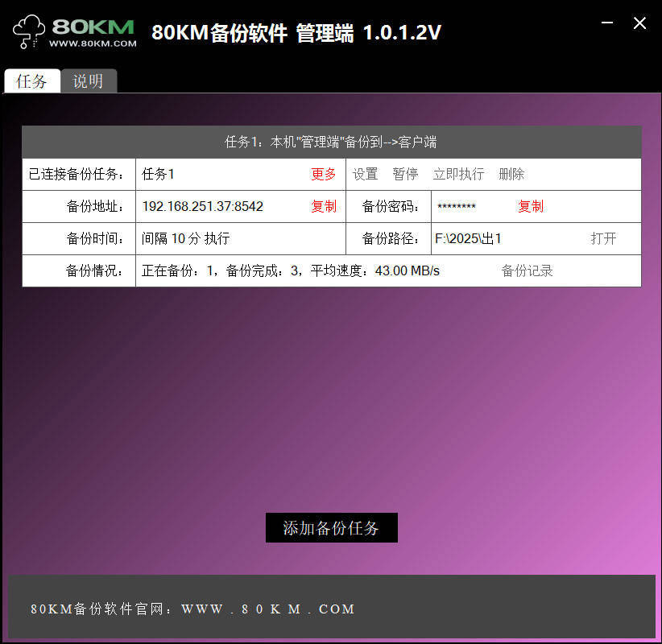Toggle password visibility in 备份密码 field
The height and width of the screenshot is (644, 662).
457,206
